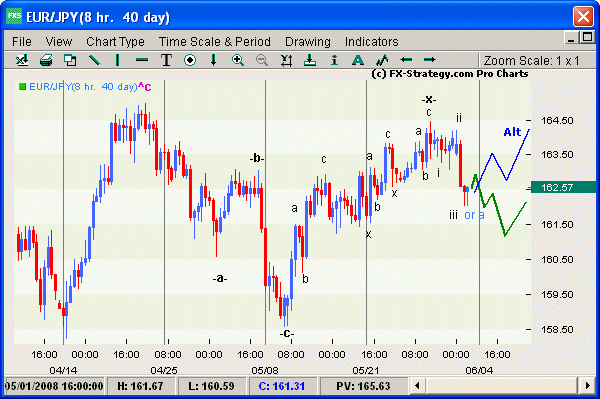
Task: Click the horizontal scrollbar right arrow
Action: (x=588, y=385)
